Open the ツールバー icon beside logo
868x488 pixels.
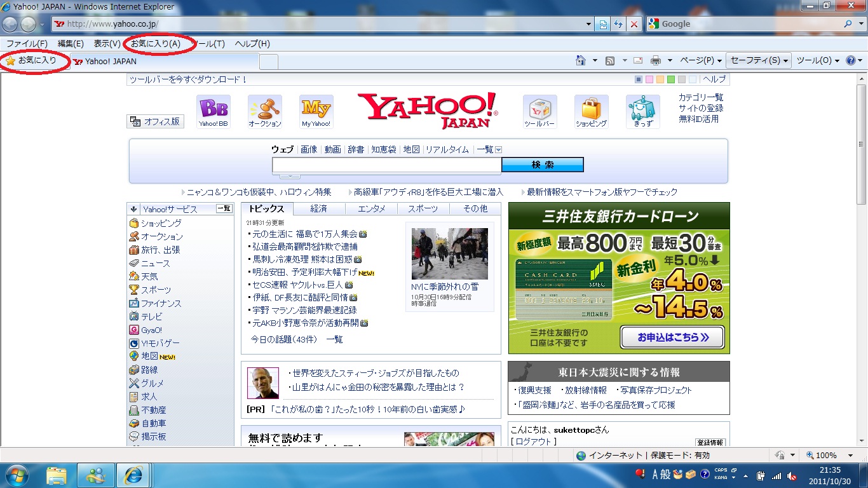pyautogui.click(x=540, y=112)
